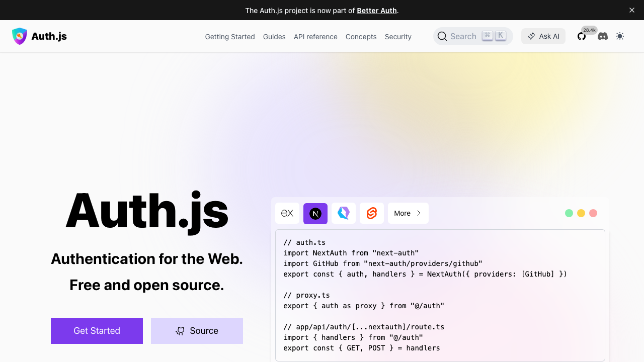Click the line importing GitHub provider
This screenshot has width=644, height=362.
[383, 263]
